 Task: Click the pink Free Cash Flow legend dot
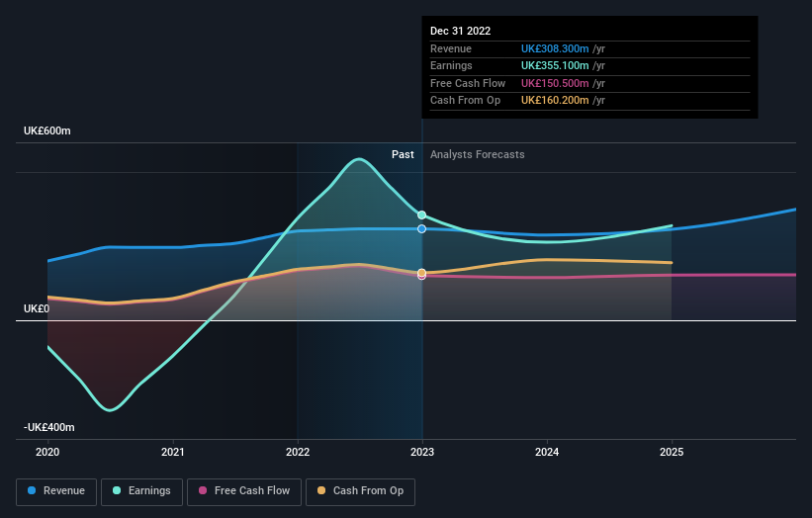[203, 490]
